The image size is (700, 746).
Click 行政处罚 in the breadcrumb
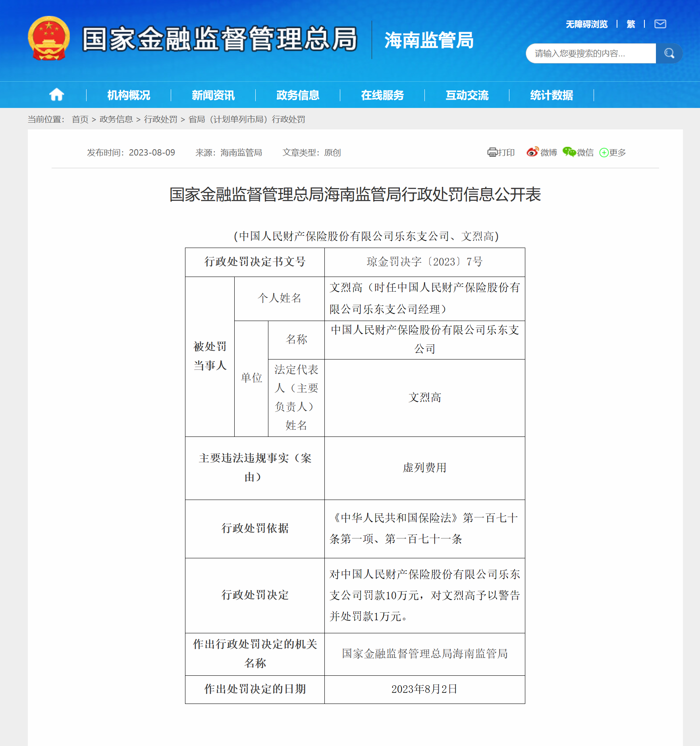point(160,119)
